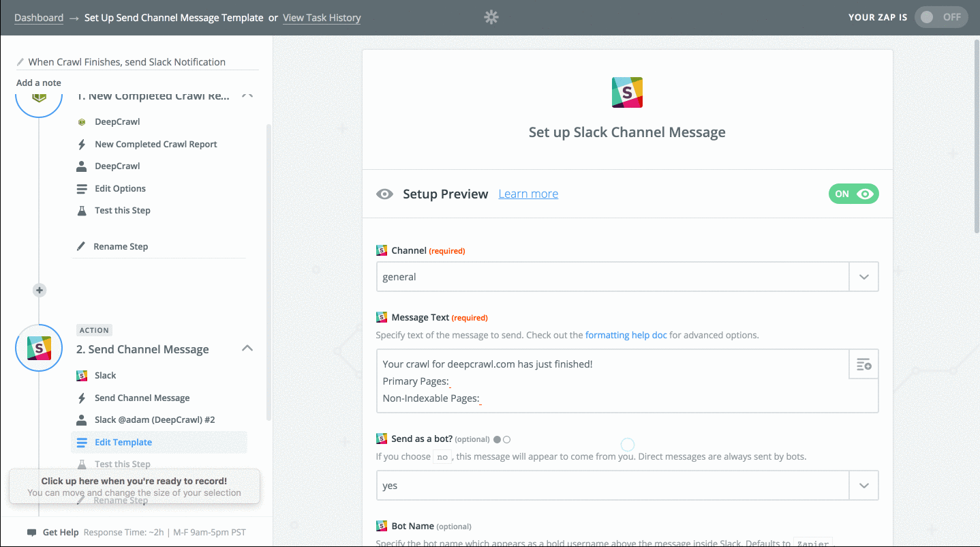Click the left sidebar scrollbar
This screenshot has width=980, height=547.
(x=269, y=273)
